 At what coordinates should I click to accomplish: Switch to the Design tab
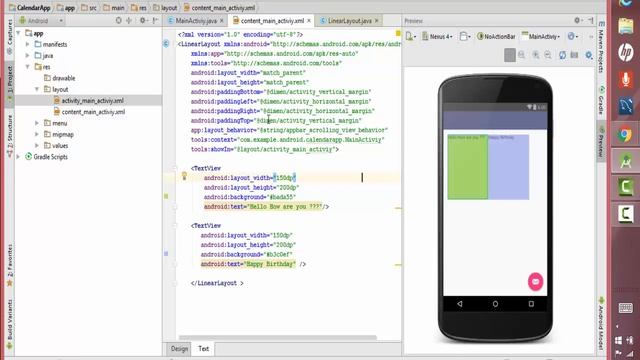tap(179, 349)
